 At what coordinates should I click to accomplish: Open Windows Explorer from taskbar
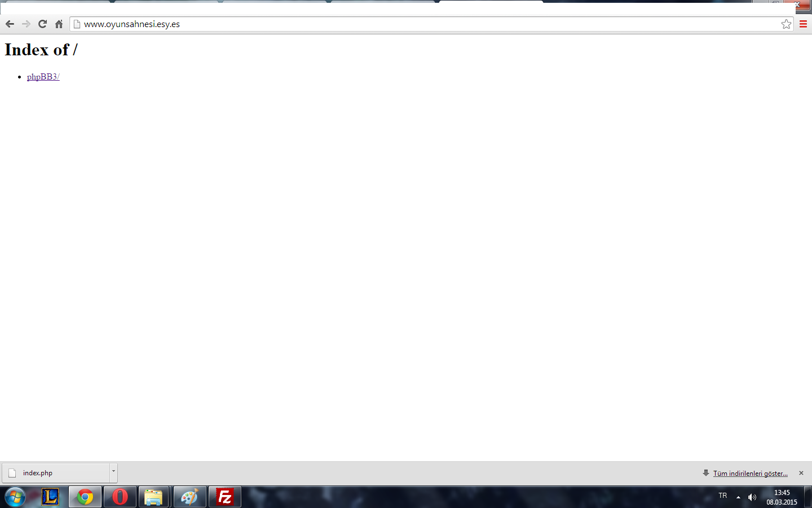(153, 497)
